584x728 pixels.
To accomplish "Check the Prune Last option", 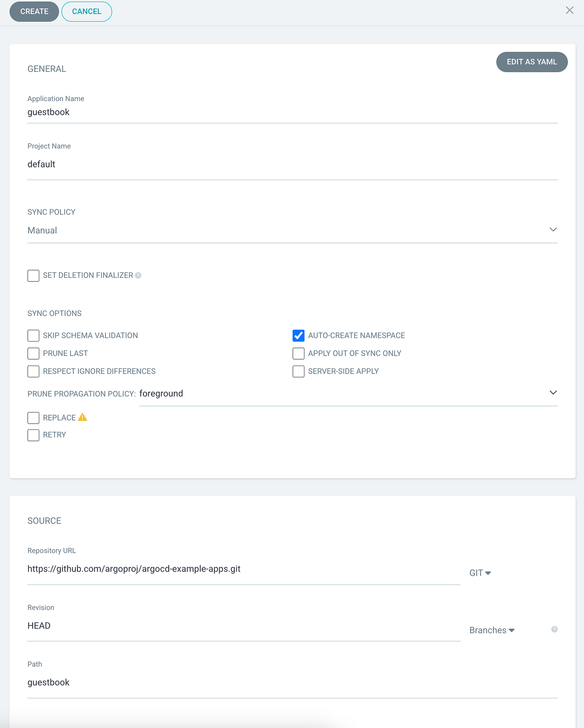I will (33, 353).
